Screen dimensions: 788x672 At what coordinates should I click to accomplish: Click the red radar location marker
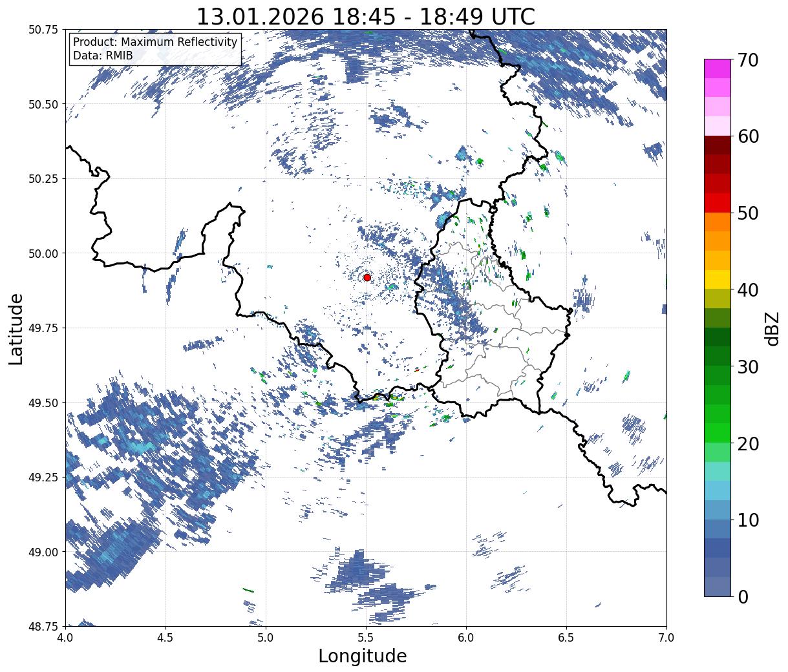click(x=367, y=277)
